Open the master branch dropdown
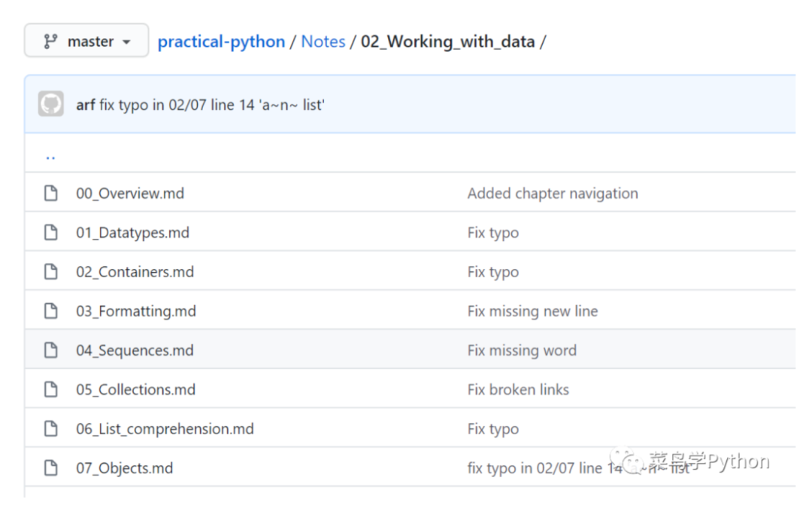 (86, 41)
